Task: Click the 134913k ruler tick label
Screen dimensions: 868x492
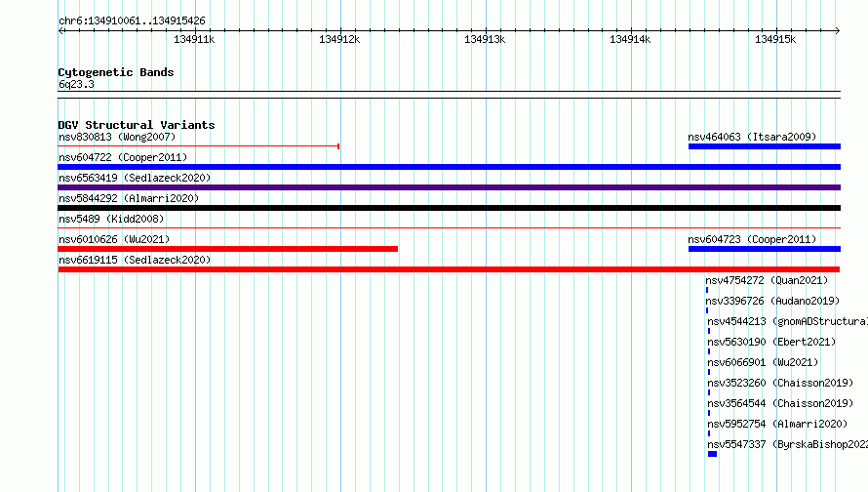Action: coord(485,39)
